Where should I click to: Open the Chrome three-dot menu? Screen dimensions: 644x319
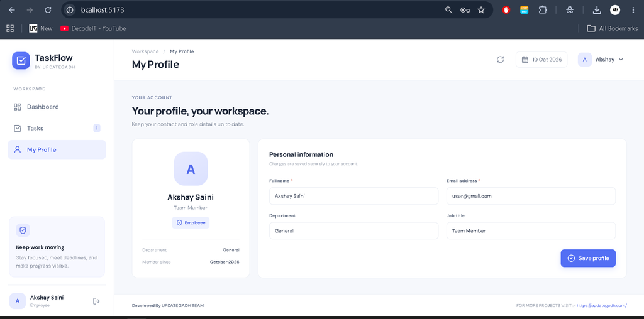(633, 10)
